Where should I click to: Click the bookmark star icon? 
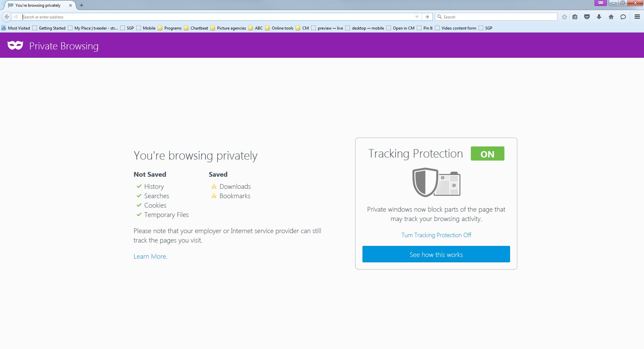(564, 17)
